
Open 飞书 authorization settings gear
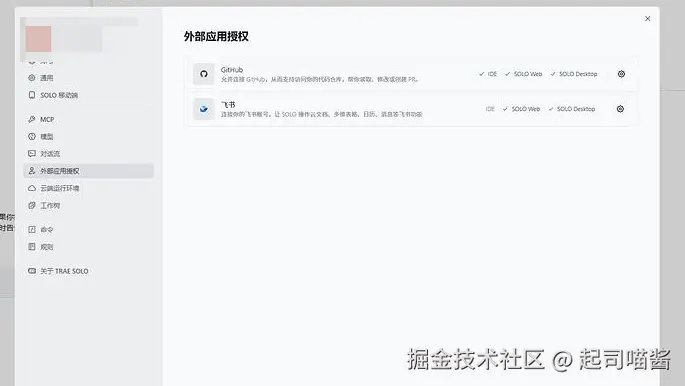pyautogui.click(x=620, y=109)
